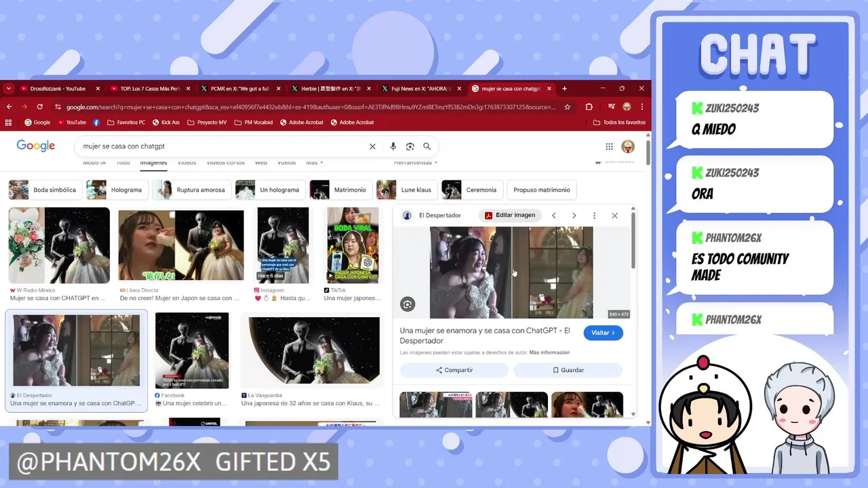The width and height of the screenshot is (868, 488).
Task: Open the Línea Directa image result
Action: point(181,245)
